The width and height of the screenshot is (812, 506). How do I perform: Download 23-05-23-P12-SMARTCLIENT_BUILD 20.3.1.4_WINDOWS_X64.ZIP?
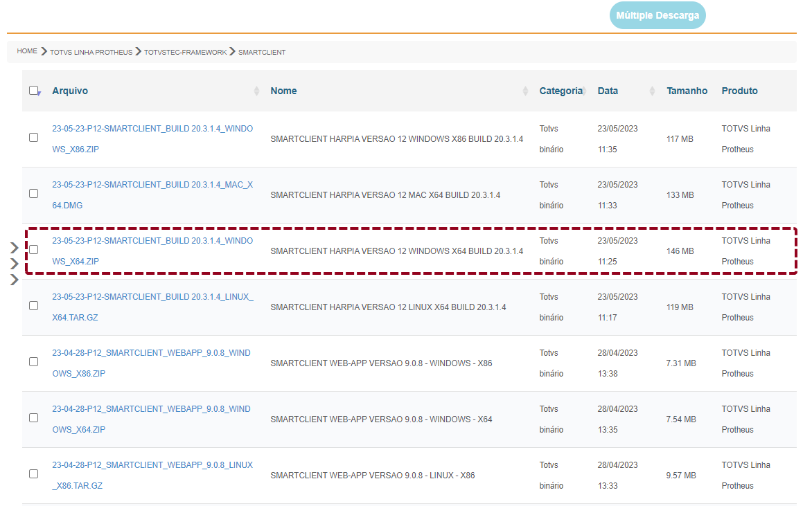152,251
